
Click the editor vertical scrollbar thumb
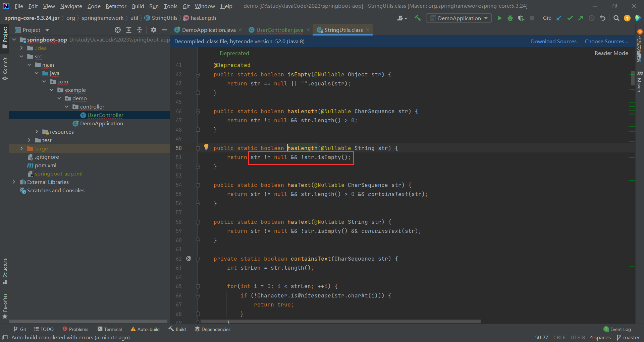pyautogui.click(x=633, y=79)
